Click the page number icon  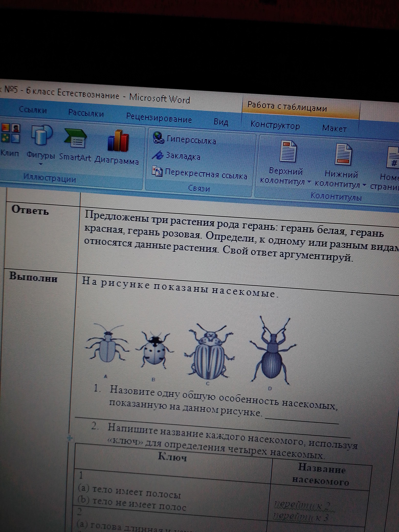pyautogui.click(x=394, y=158)
